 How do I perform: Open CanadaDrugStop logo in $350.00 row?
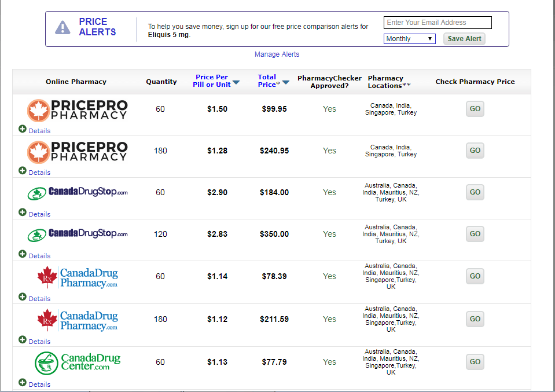pyautogui.click(x=78, y=235)
